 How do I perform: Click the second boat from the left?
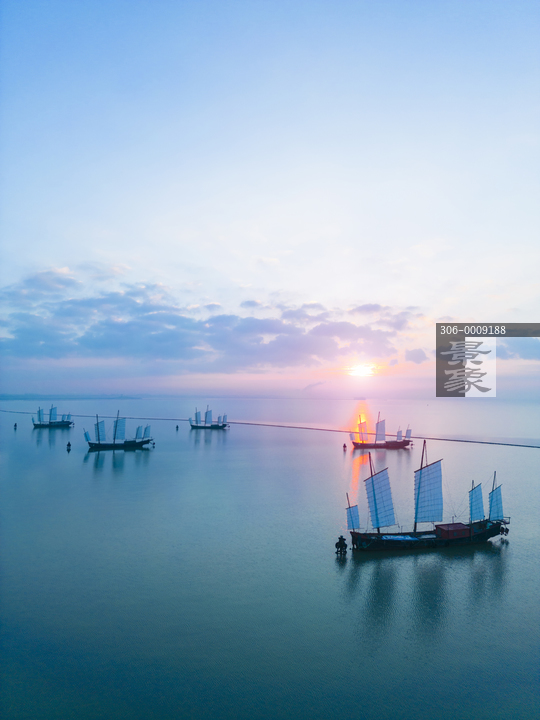tap(118, 432)
